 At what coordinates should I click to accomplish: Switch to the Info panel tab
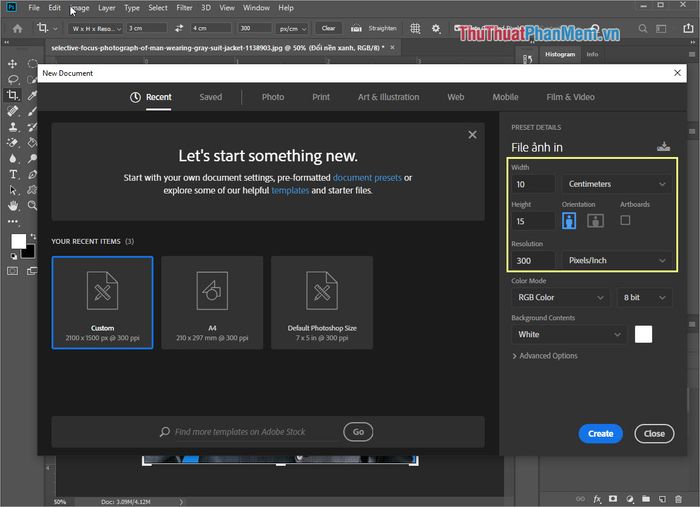pyautogui.click(x=592, y=54)
